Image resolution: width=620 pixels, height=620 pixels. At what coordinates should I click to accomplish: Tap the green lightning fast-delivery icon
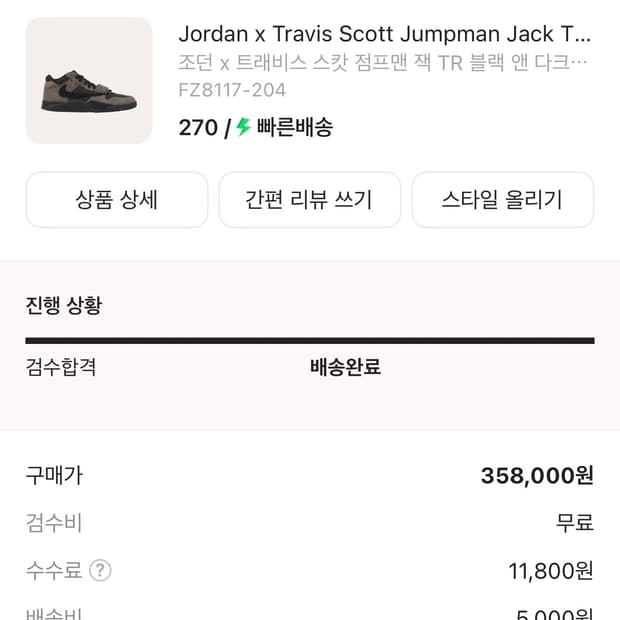[243, 127]
